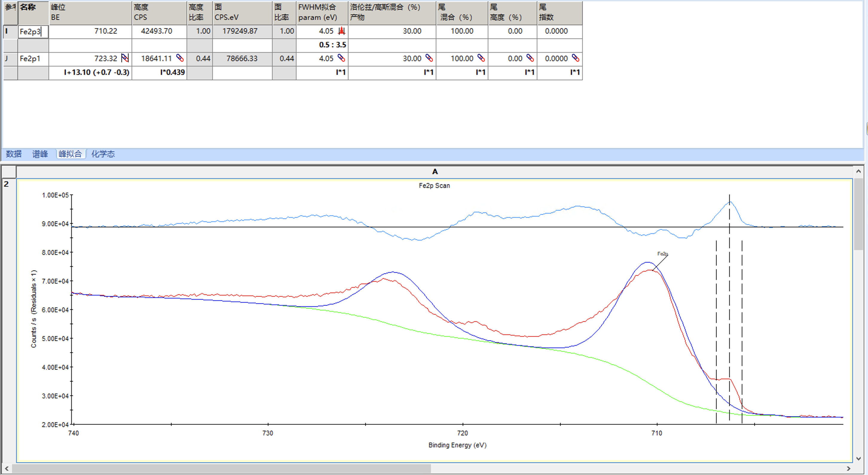Open the 谱峰 tab
This screenshot has height=475, width=868.
[40, 154]
